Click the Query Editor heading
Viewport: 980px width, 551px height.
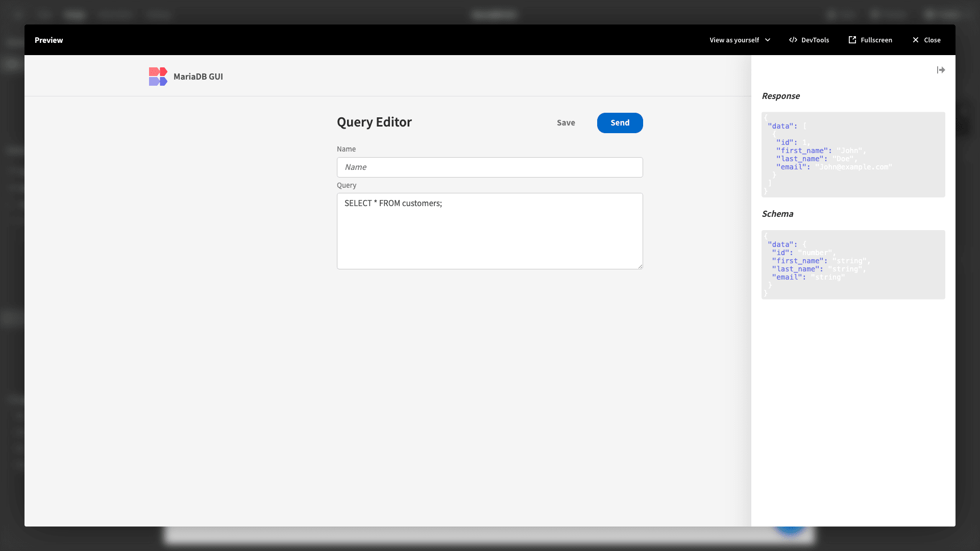[374, 122]
